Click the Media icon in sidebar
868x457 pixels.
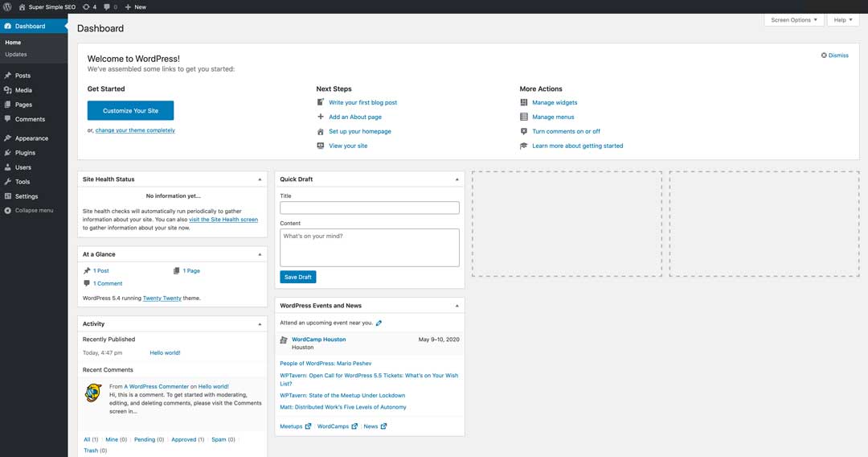[8, 90]
